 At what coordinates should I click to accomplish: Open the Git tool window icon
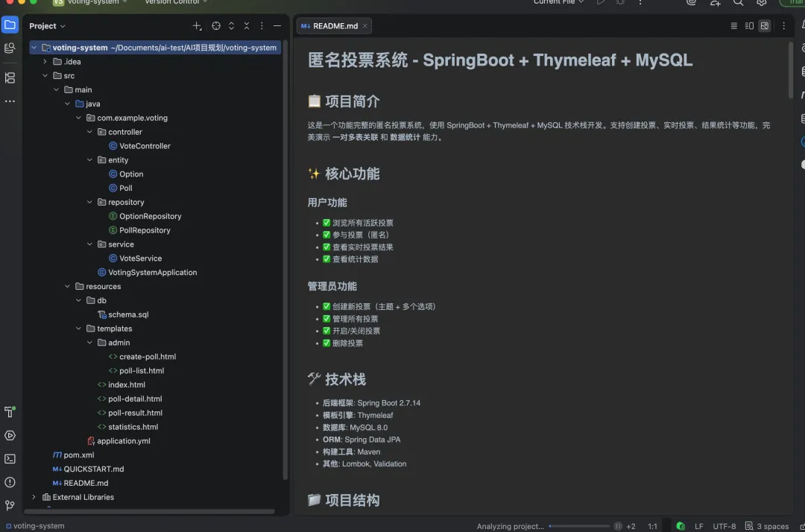coord(10,505)
